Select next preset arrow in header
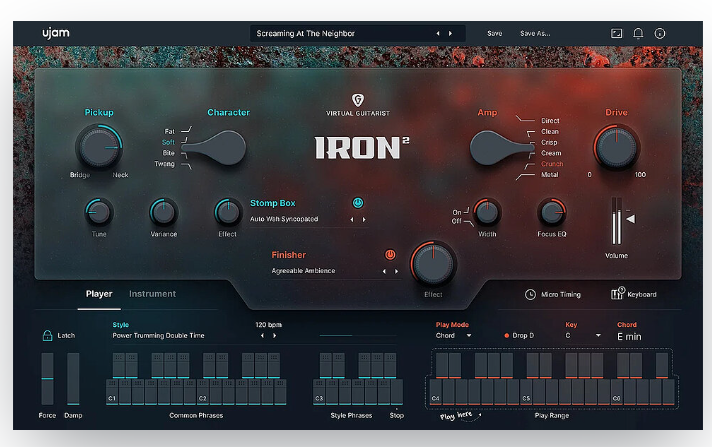This screenshot has width=712, height=447. pyautogui.click(x=450, y=34)
